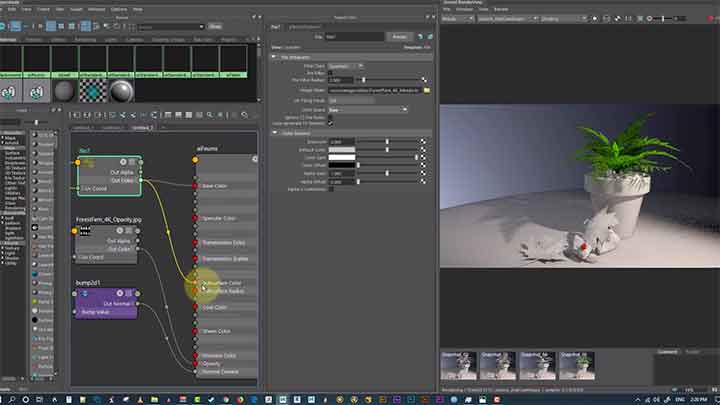Click the Presets button
The width and height of the screenshot is (720, 405).
click(397, 35)
